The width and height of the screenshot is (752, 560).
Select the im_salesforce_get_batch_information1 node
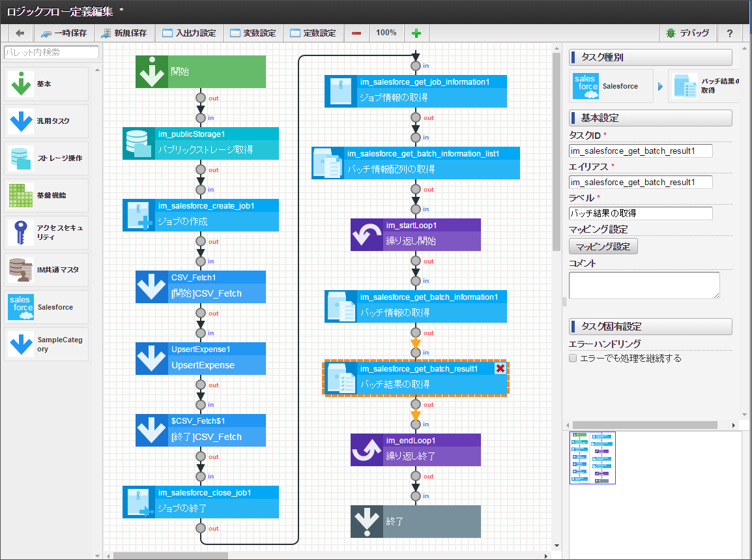click(x=416, y=306)
